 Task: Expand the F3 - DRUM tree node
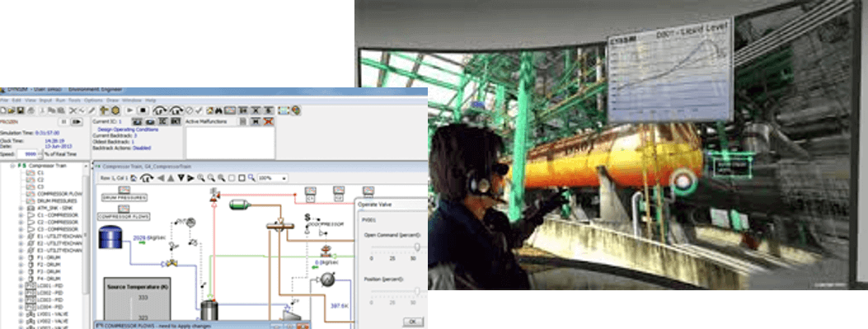(x=21, y=272)
